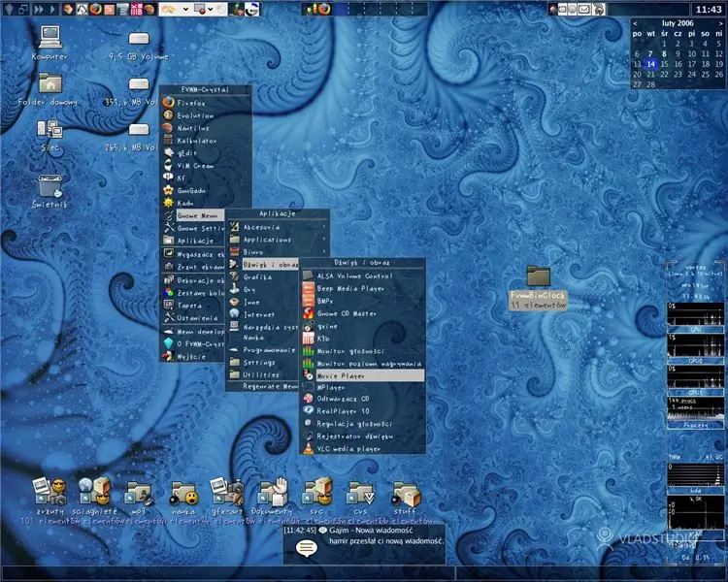
Task: Select Wyjście in the FVWM-Crystal menu
Action: [193, 356]
